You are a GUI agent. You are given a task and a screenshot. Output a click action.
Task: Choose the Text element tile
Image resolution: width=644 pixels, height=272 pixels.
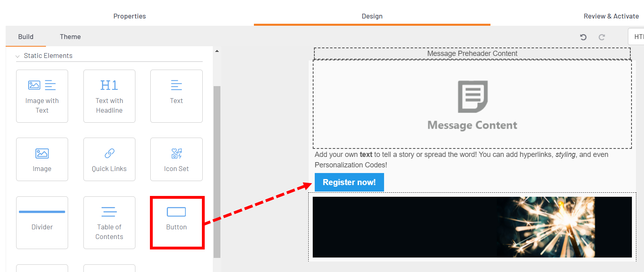coord(176,96)
